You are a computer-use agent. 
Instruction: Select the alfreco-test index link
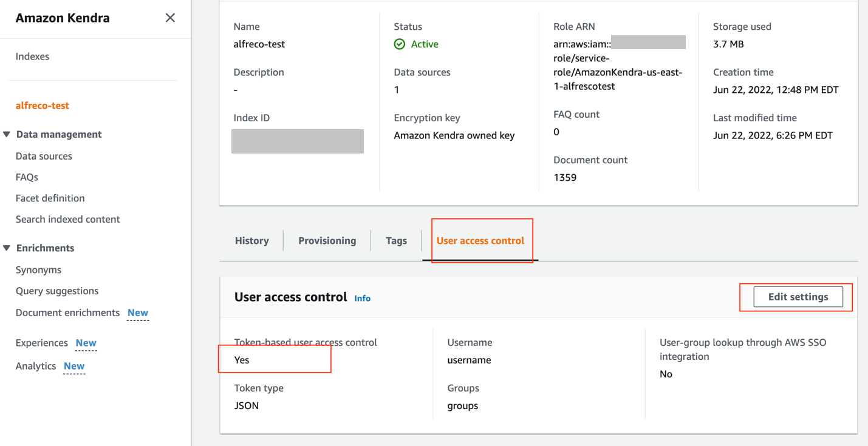pos(43,106)
